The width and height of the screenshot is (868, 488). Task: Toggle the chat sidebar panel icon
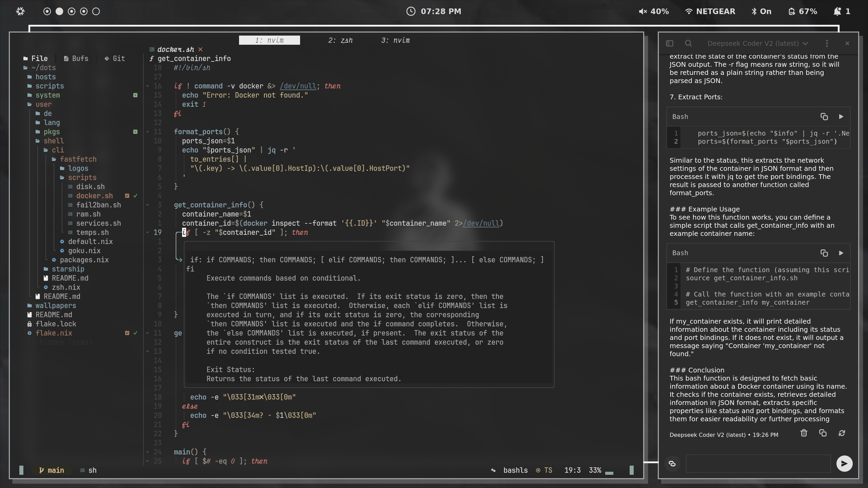[x=669, y=43]
